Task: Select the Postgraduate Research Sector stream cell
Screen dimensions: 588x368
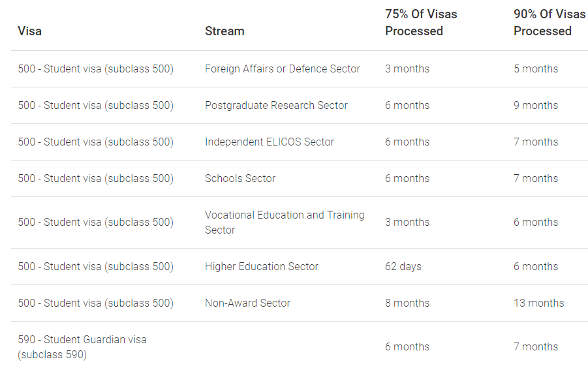Action: [276, 105]
